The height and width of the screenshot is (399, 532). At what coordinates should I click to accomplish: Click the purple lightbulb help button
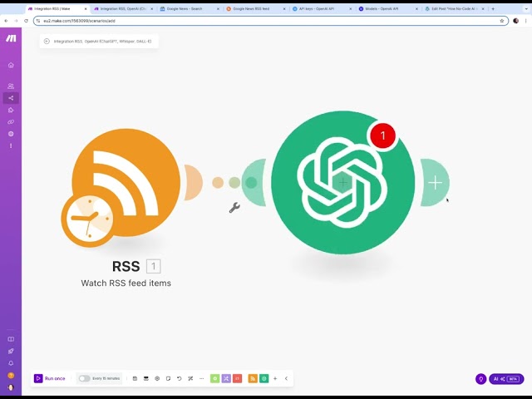(480, 379)
